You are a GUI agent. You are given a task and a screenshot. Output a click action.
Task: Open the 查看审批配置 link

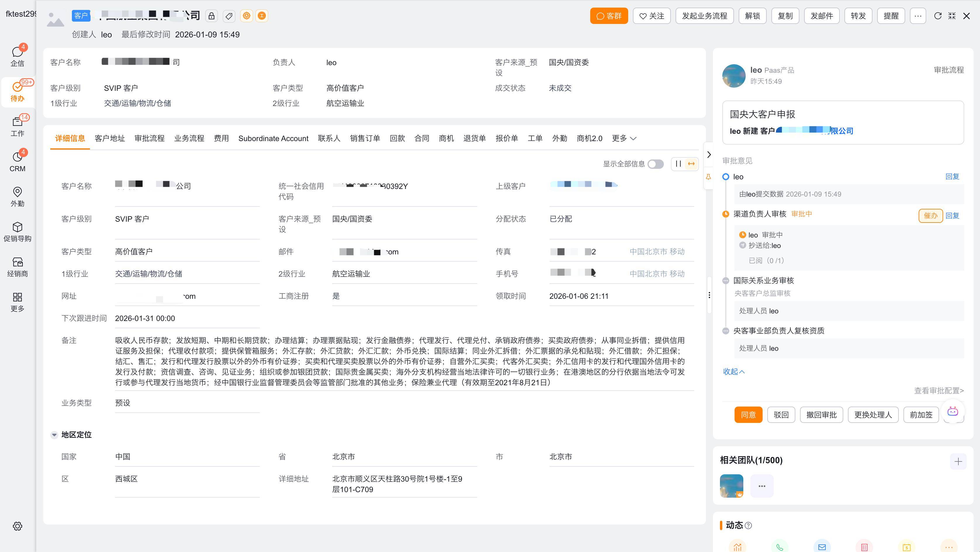pos(939,390)
